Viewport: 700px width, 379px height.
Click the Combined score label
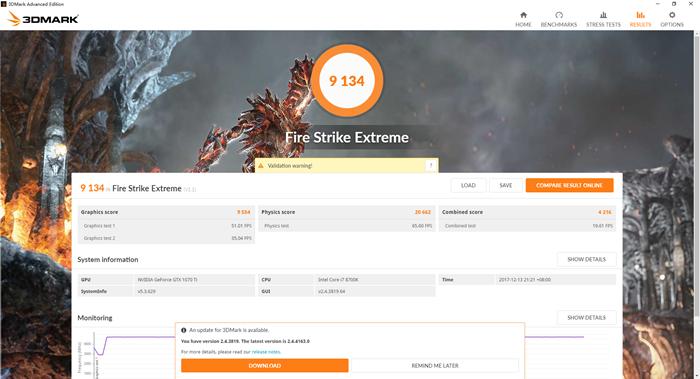[462, 212]
